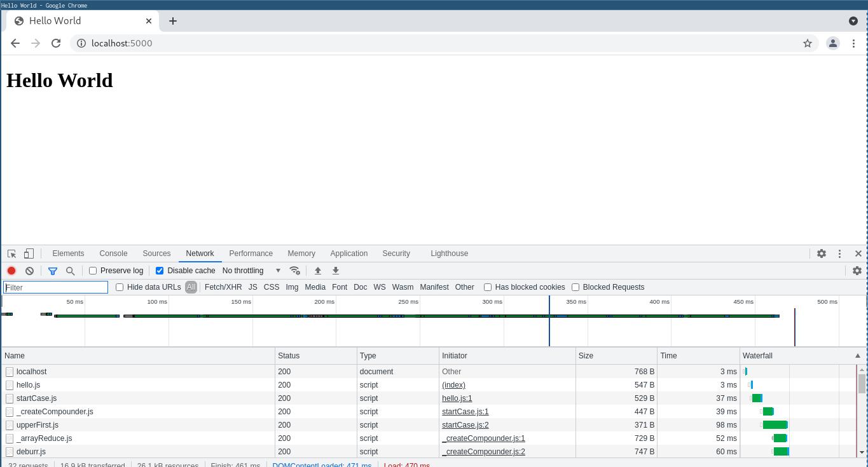Open the (index) initiator link

[453, 385]
